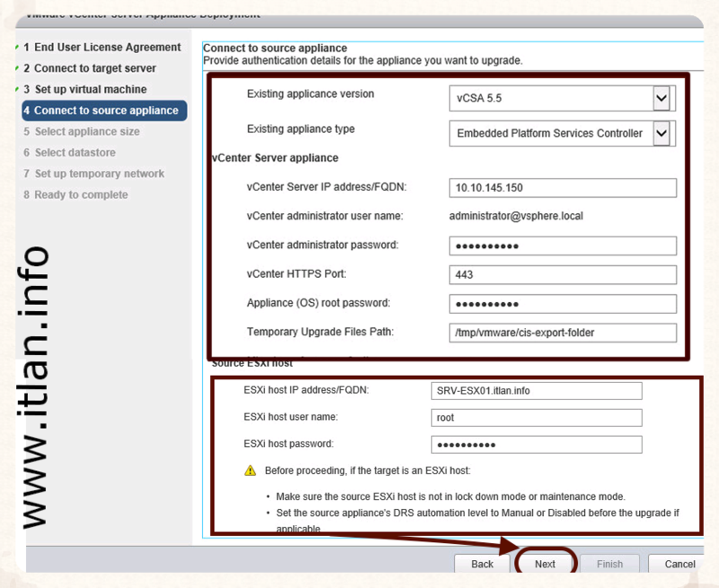The image size is (719, 588).
Task: Go to End User License Agreement step
Action: [107, 47]
